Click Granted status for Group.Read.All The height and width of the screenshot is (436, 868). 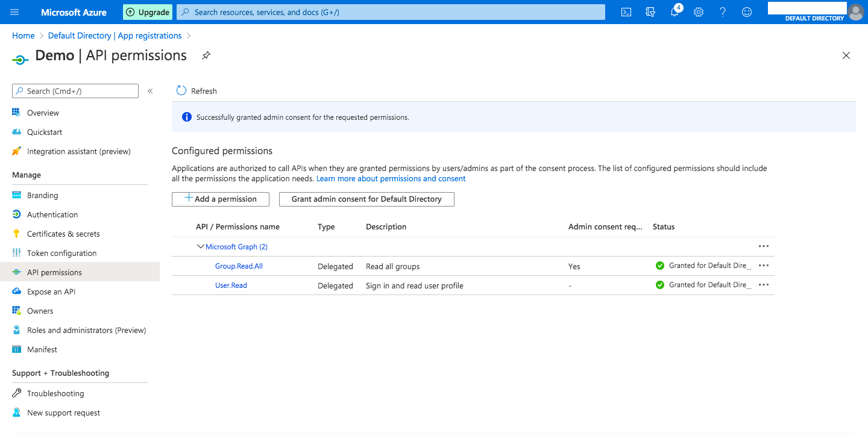point(703,266)
